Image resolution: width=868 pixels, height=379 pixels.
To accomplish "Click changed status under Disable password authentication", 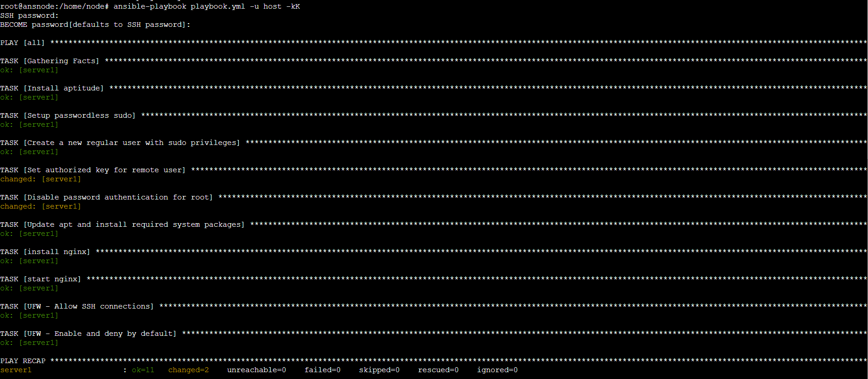I will (x=18, y=206).
